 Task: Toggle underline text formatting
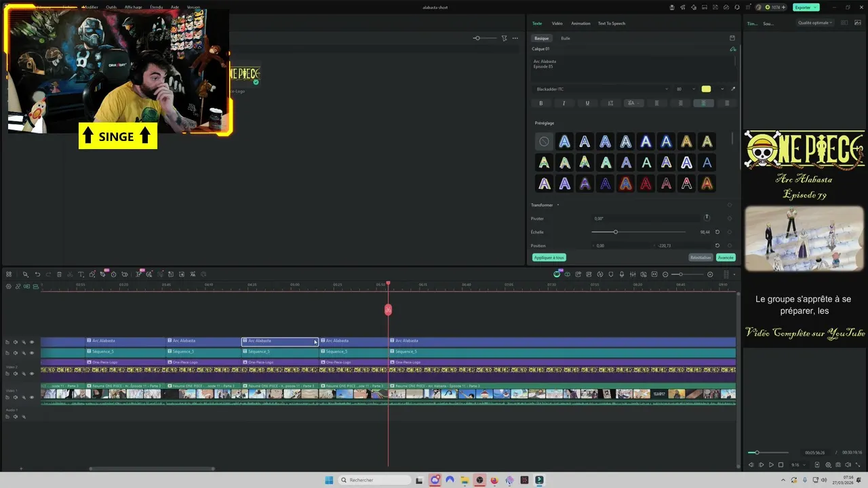click(587, 103)
